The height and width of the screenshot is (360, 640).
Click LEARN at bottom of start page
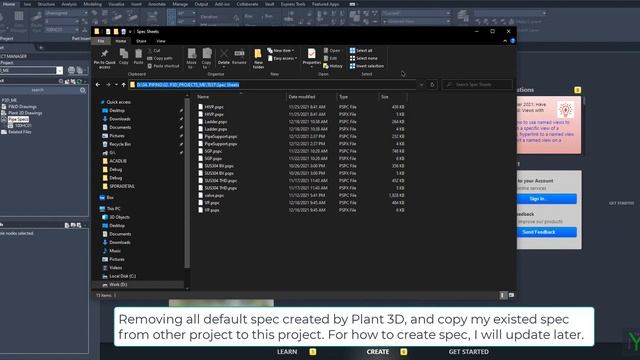(x=287, y=351)
